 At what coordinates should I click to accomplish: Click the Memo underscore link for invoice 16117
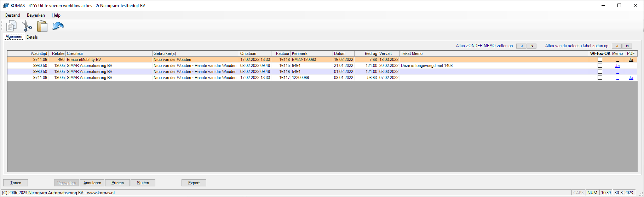(x=617, y=78)
